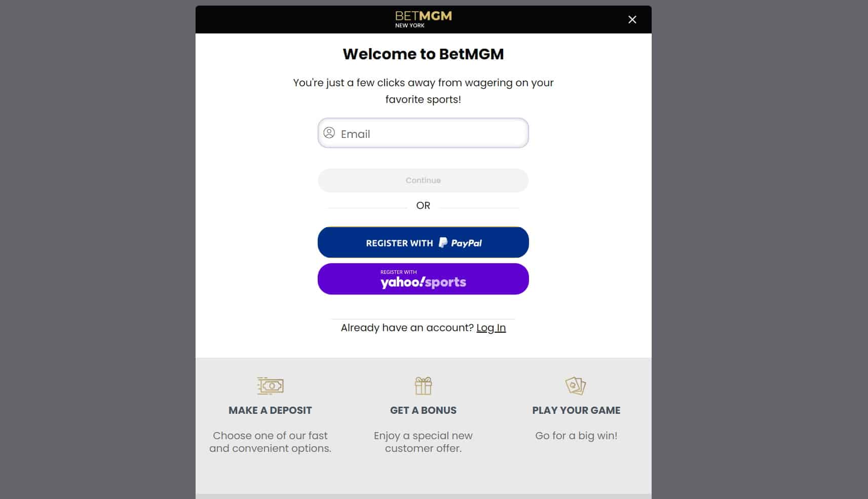Select the GET A BONUS heading
The image size is (868, 499).
point(423,410)
